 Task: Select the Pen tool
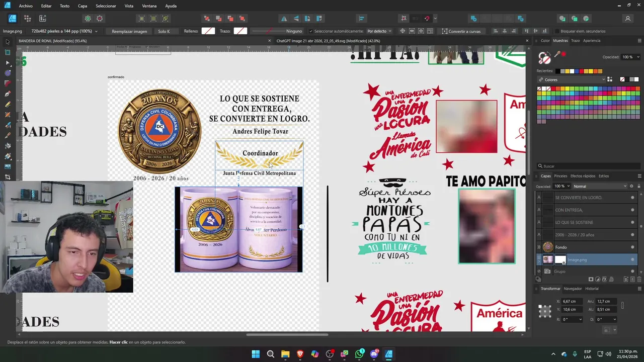click(x=8, y=94)
